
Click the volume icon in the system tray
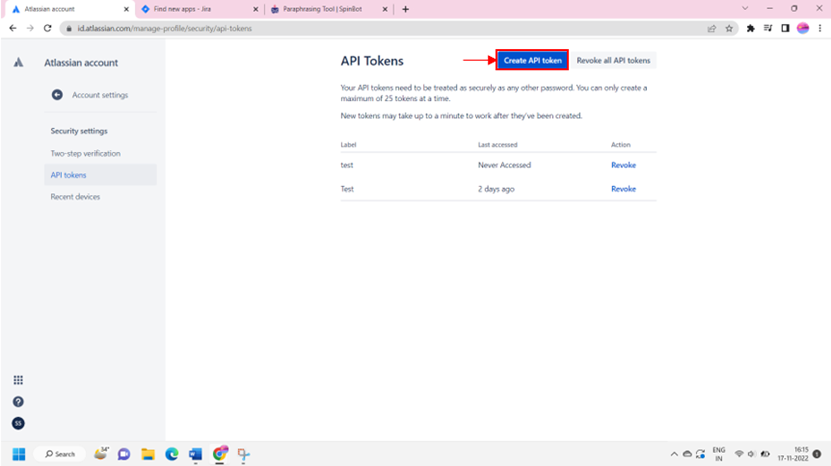click(752, 454)
